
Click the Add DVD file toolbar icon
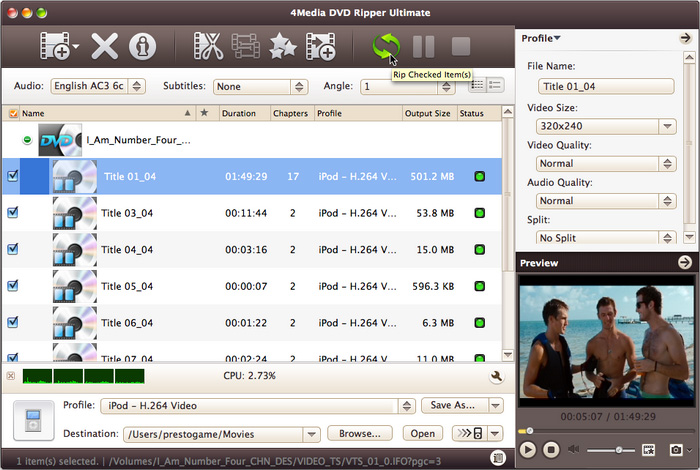pyautogui.click(x=58, y=46)
